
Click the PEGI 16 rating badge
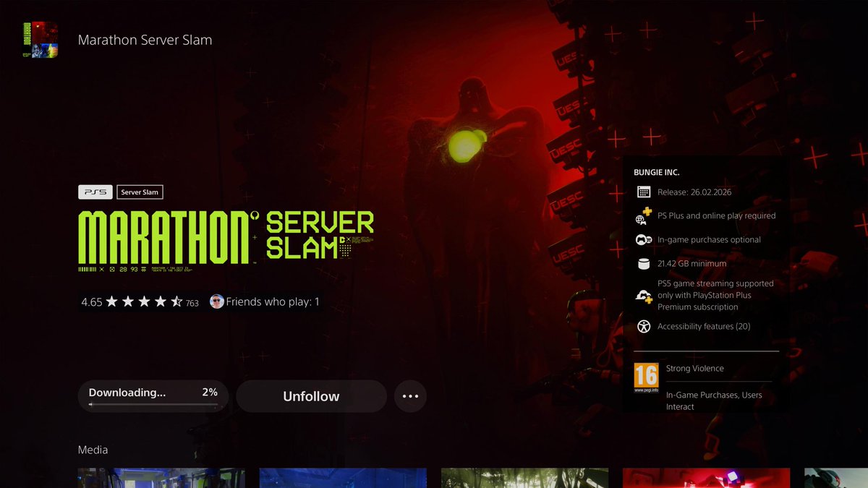click(646, 378)
